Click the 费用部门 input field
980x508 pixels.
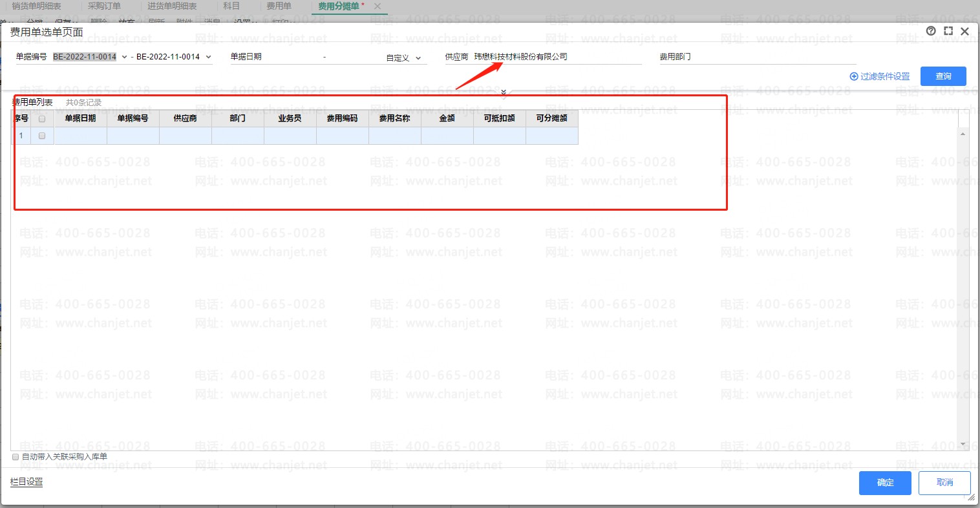point(774,57)
